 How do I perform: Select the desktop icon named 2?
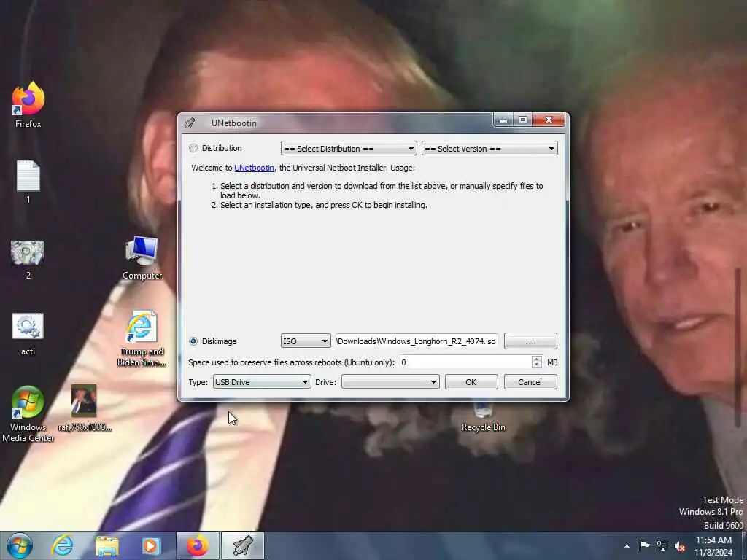[28, 260]
